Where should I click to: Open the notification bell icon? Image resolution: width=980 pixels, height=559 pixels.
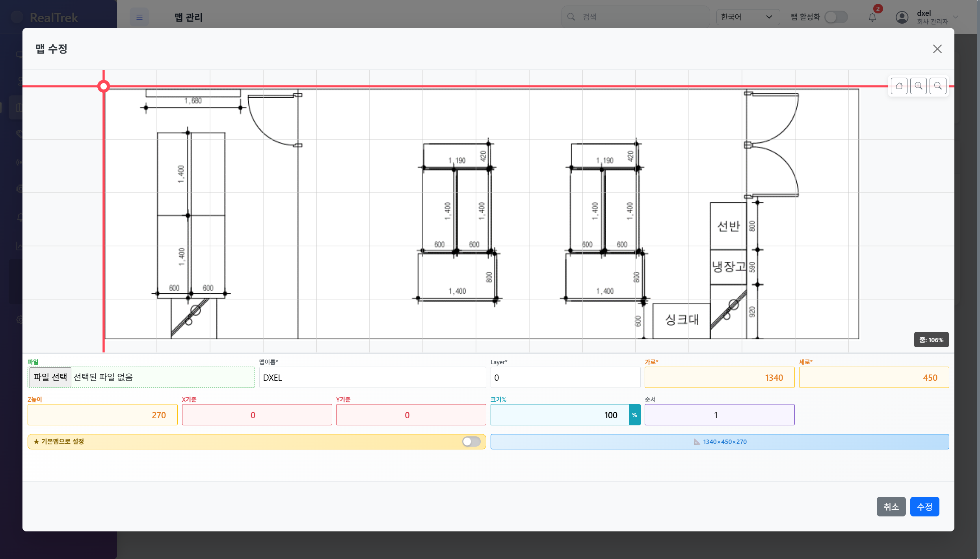click(x=872, y=17)
